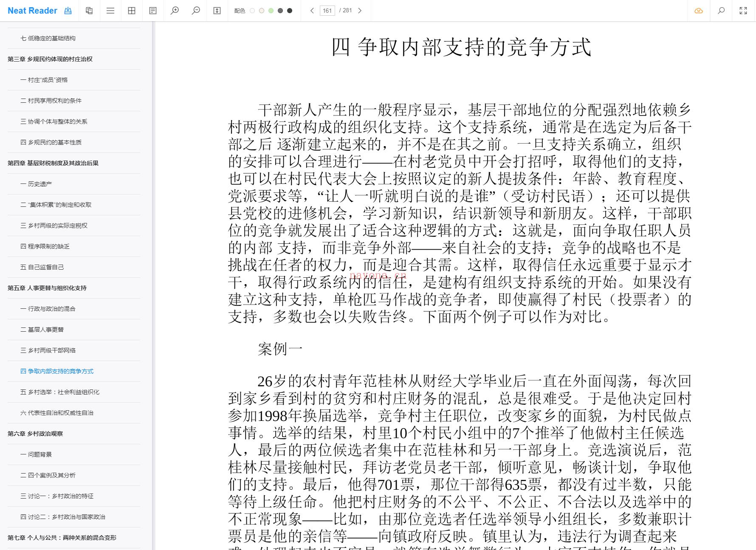Enter fullscreen with the expand arrows icon
756x550 pixels.
tap(743, 11)
